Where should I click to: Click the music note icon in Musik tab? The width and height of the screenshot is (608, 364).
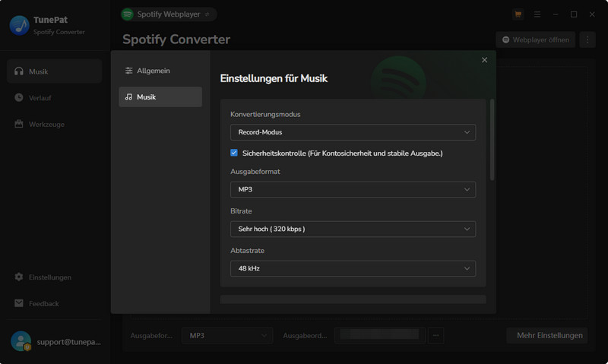[x=128, y=97]
